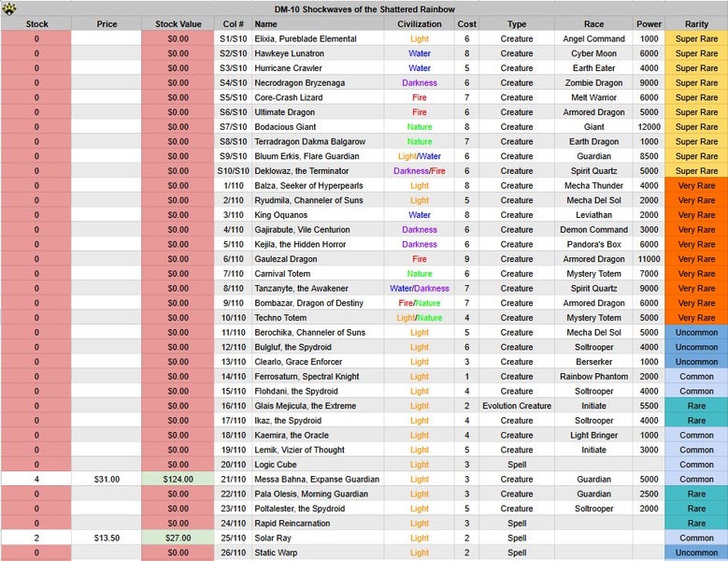Click the $31.00 price cell
This screenshot has height=561, width=728.
[x=107, y=480]
